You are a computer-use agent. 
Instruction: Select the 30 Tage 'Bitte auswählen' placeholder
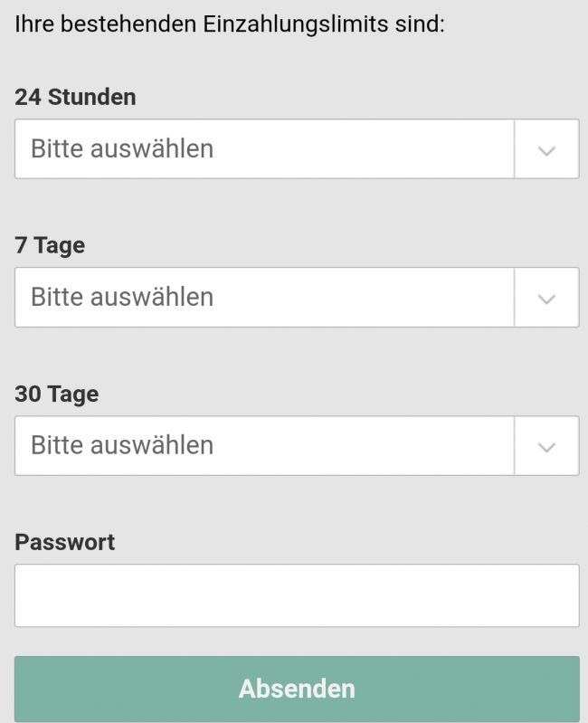click(122, 445)
